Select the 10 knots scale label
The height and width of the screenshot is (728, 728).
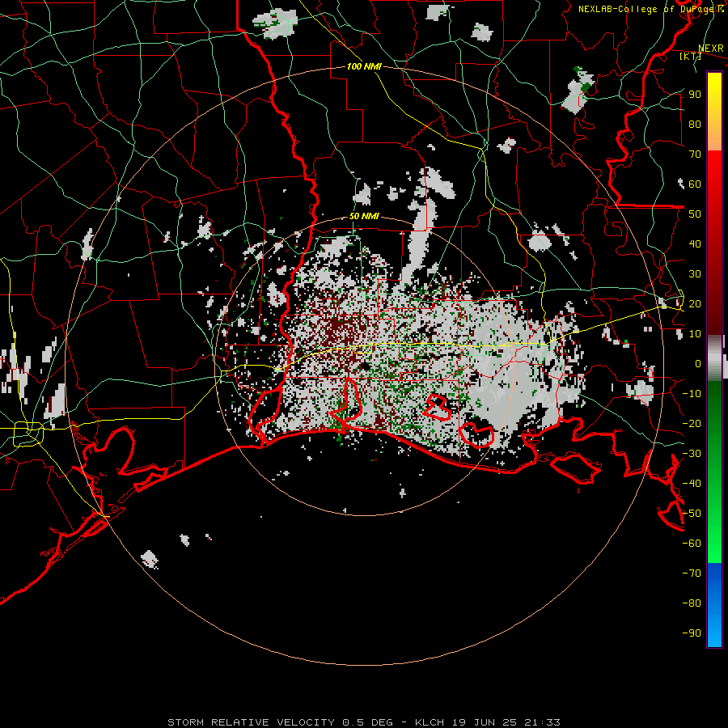tap(695, 334)
